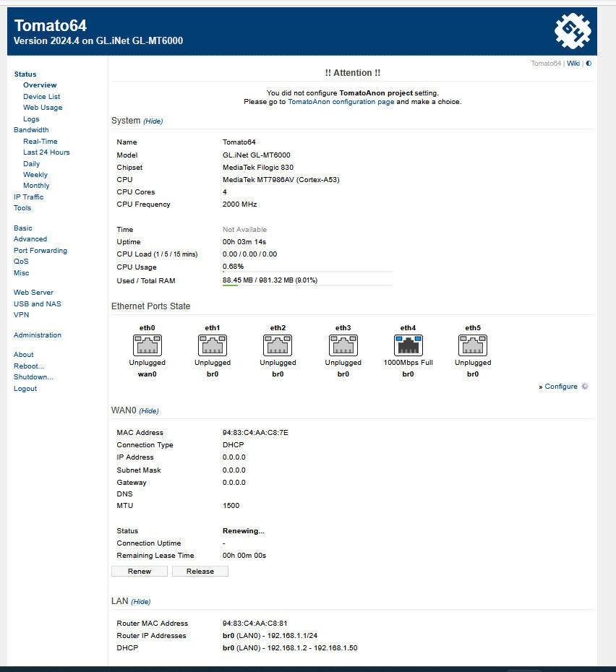Viewport: 616px width, 672px height.
Task: Open the Status menu
Action: pos(25,74)
